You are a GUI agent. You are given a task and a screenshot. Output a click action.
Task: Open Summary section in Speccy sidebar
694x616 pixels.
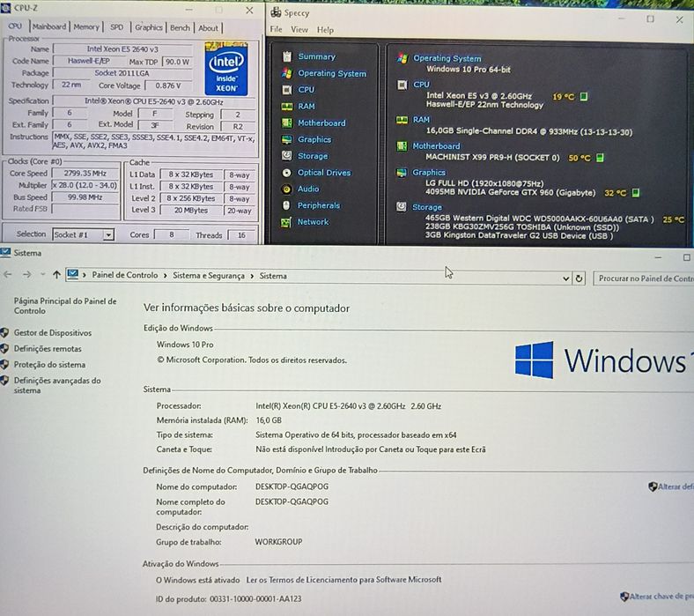click(316, 56)
